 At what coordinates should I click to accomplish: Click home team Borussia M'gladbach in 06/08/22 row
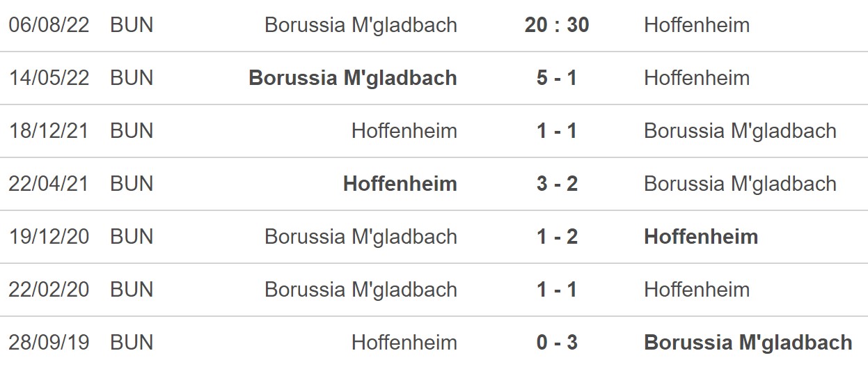(x=361, y=25)
